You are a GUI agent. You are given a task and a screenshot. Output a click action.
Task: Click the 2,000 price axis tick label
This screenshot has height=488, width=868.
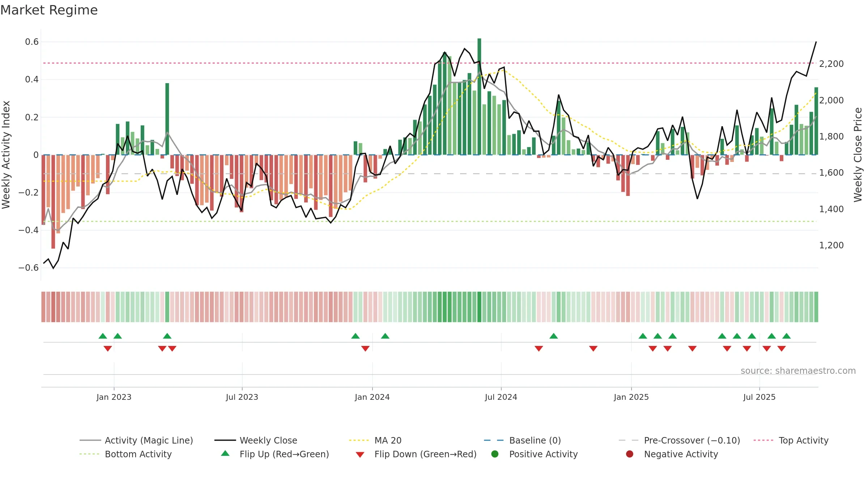tap(831, 100)
